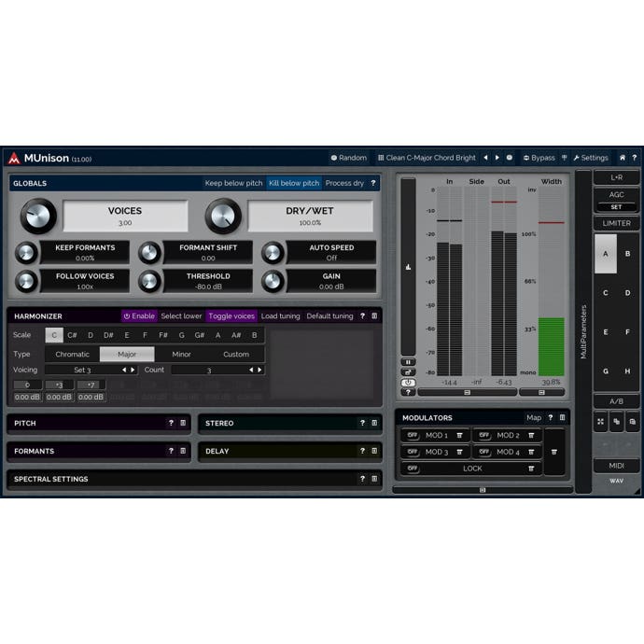Open MOD 2 settings icon
Image resolution: width=644 pixels, height=644 pixels.
click(531, 435)
